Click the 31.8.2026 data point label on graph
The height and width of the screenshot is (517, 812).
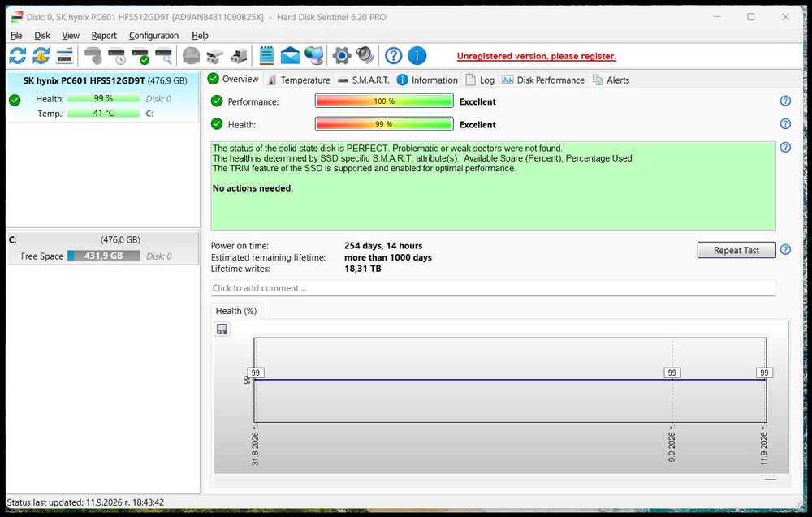point(255,373)
